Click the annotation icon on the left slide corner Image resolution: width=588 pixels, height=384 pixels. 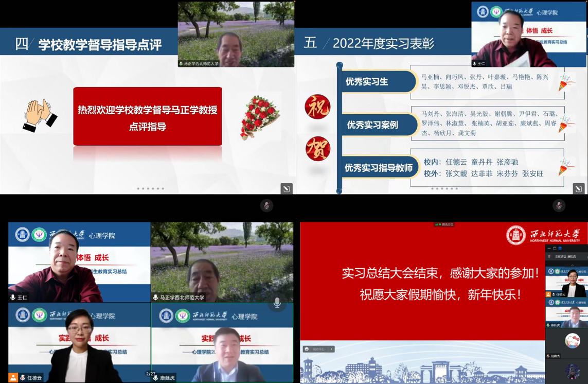click(x=287, y=189)
